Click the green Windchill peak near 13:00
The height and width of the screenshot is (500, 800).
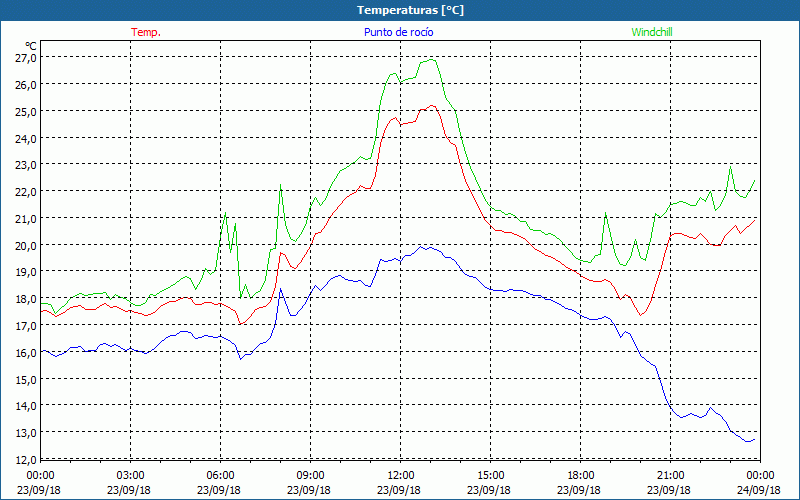tap(432, 60)
